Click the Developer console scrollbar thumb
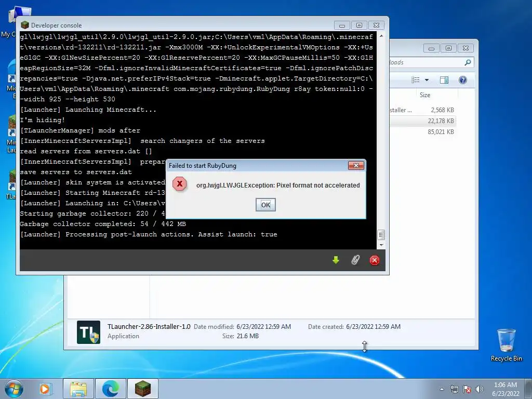 (x=381, y=234)
